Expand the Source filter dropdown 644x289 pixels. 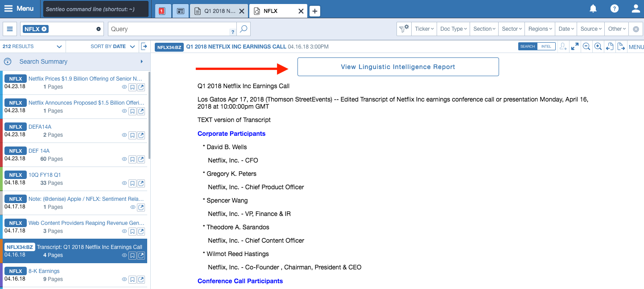point(591,29)
